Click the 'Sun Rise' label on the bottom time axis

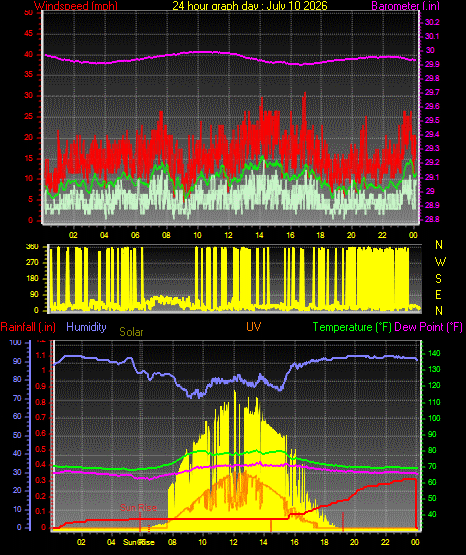click(139, 542)
